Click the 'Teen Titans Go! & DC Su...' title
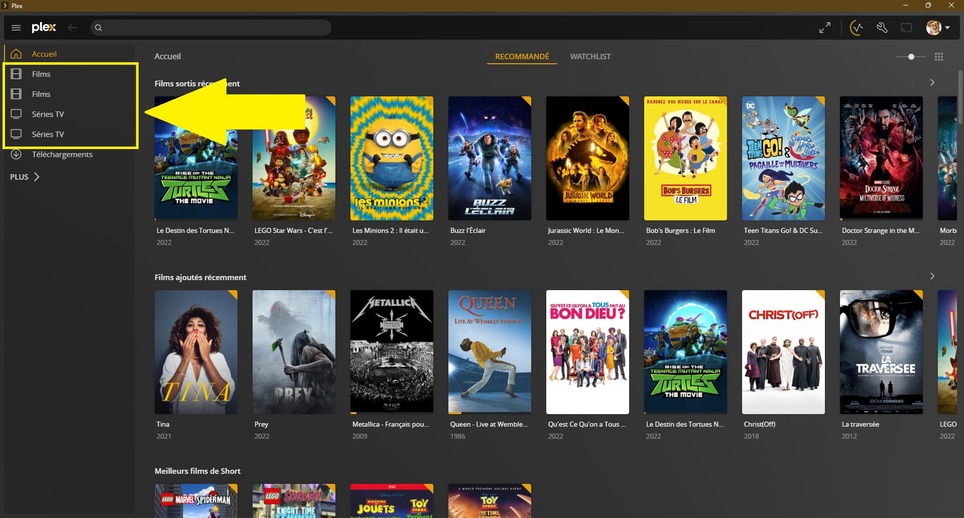The image size is (964, 518). pyautogui.click(x=783, y=230)
